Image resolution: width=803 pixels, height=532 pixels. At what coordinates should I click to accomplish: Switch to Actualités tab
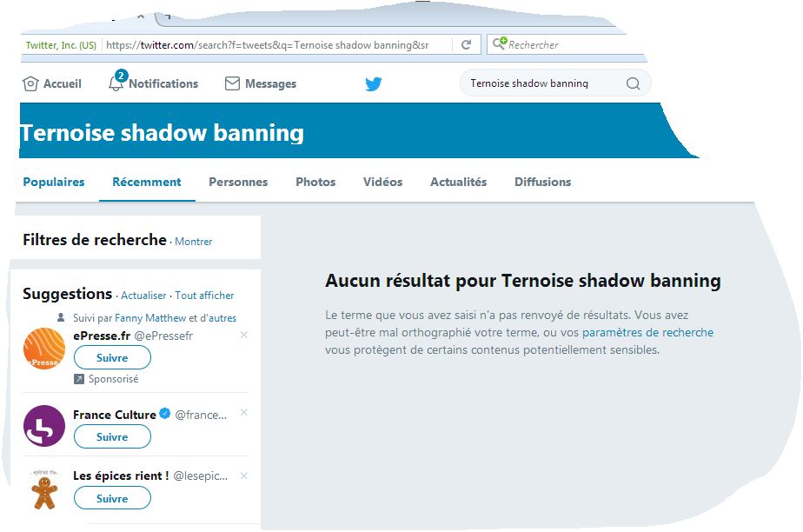458,183
